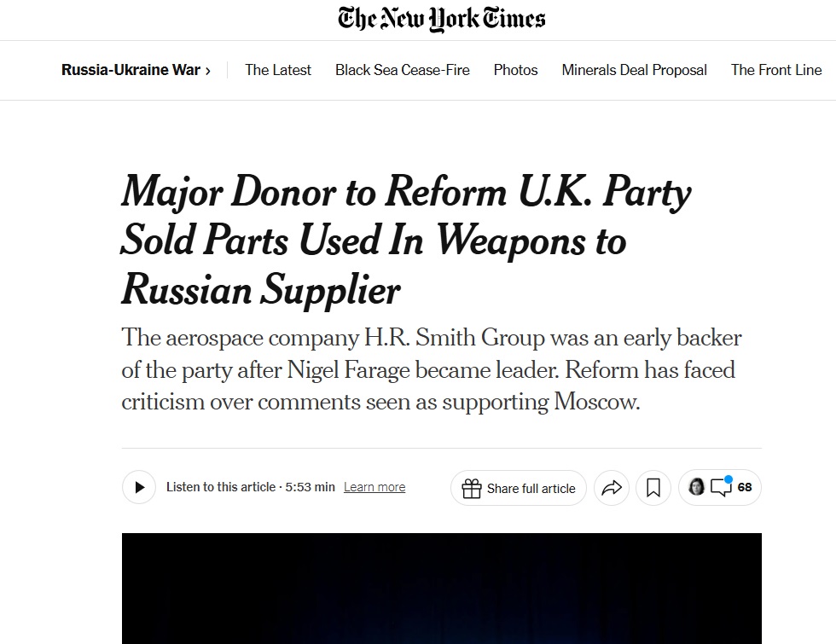Click the article's lead image
Screen dimensions: 836x644
pos(441,588)
